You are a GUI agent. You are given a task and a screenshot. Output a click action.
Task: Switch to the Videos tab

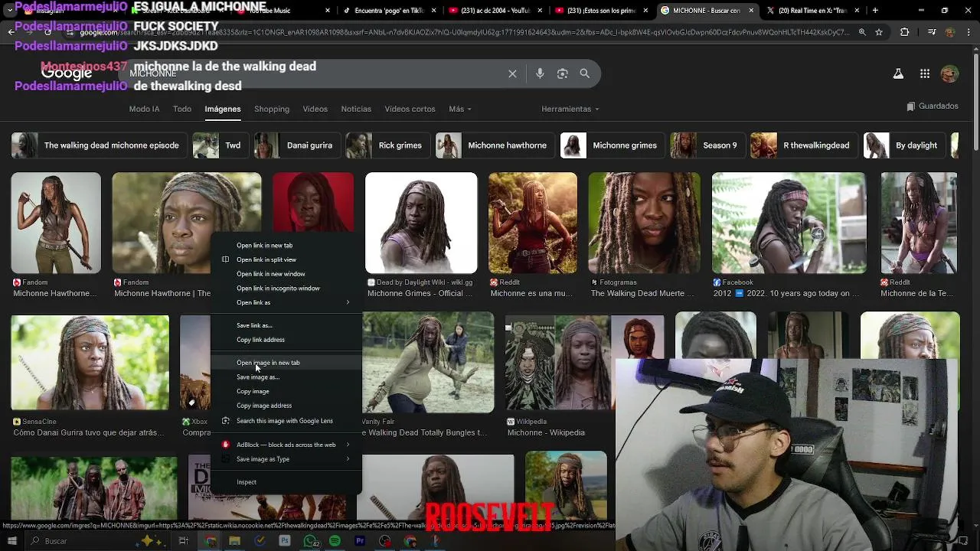(315, 109)
